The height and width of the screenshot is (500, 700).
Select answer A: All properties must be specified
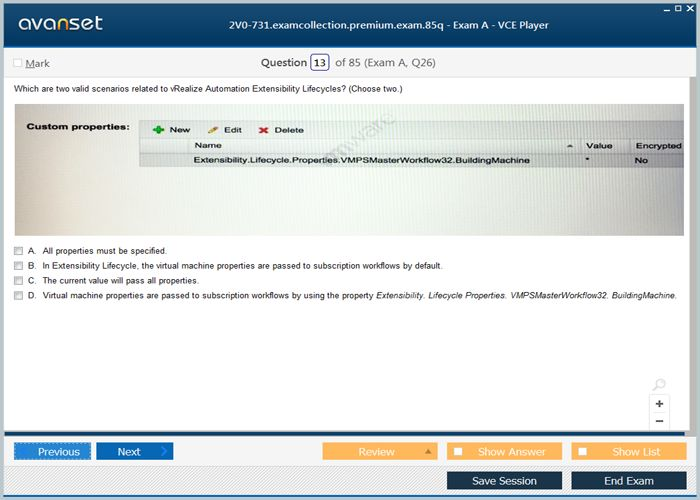[18, 250]
